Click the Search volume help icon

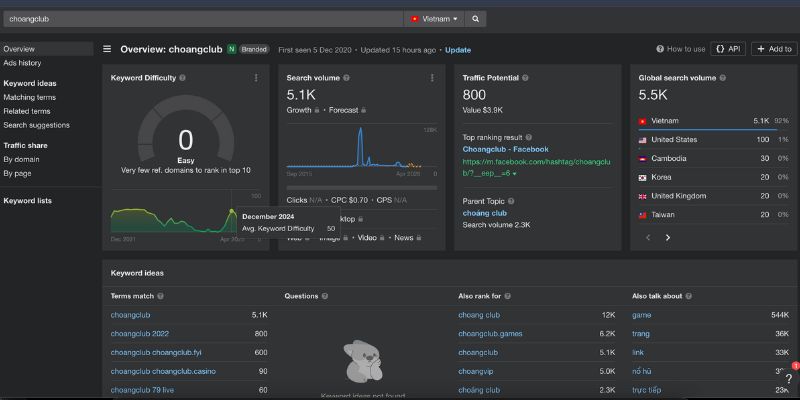(x=346, y=78)
